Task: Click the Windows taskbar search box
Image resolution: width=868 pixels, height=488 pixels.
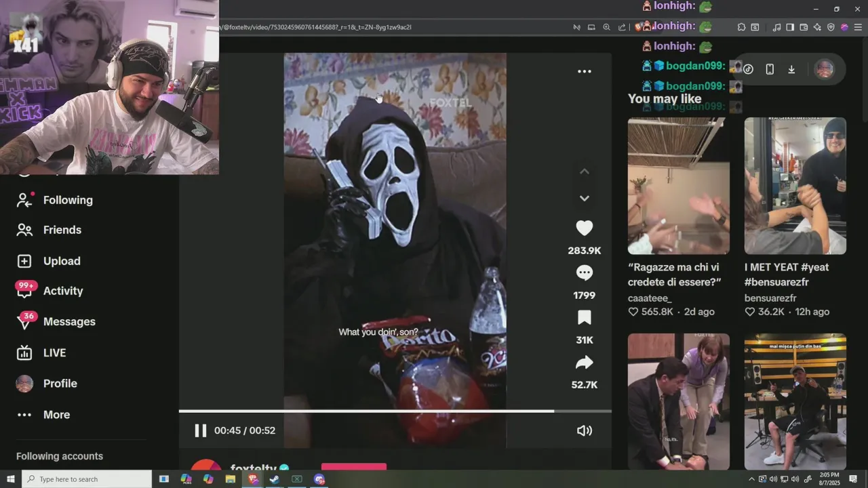Action: pyautogui.click(x=87, y=479)
